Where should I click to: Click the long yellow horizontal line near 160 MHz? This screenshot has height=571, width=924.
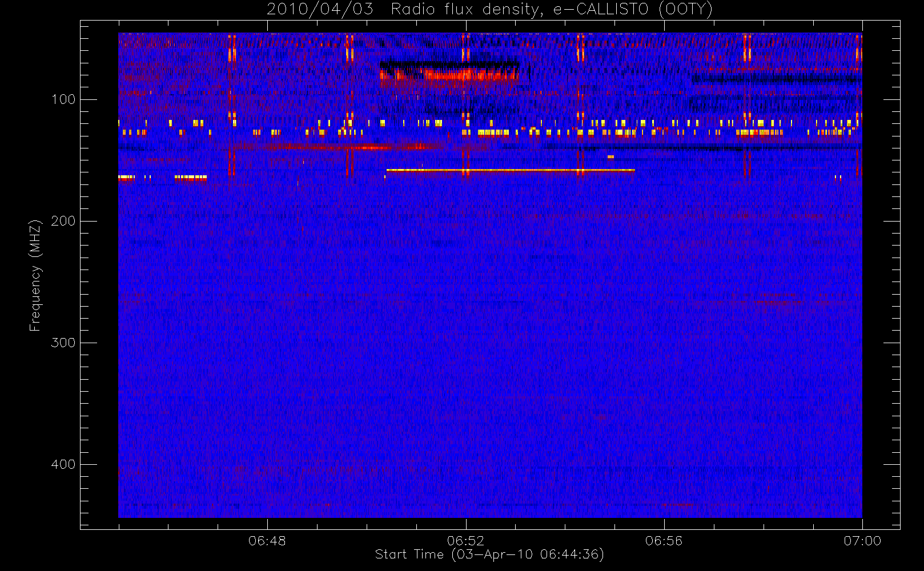click(511, 170)
